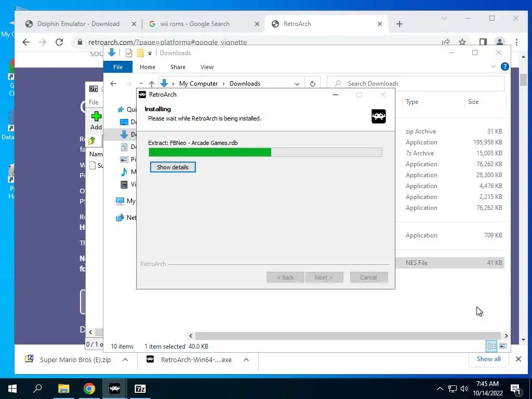Open 7-Zip from the taskbar

(x=140, y=389)
